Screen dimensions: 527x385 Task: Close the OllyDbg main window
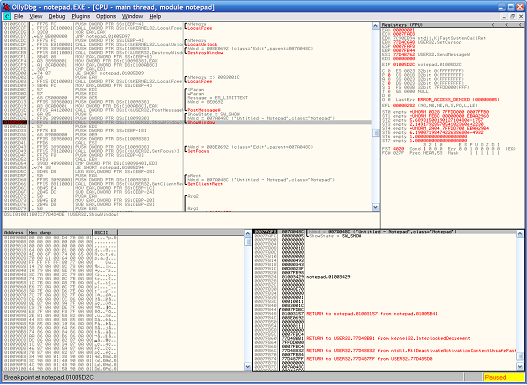(x=520, y=7)
